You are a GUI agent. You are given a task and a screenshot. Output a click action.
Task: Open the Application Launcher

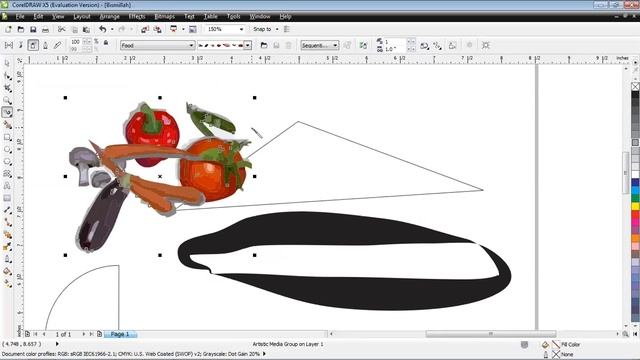173,29
